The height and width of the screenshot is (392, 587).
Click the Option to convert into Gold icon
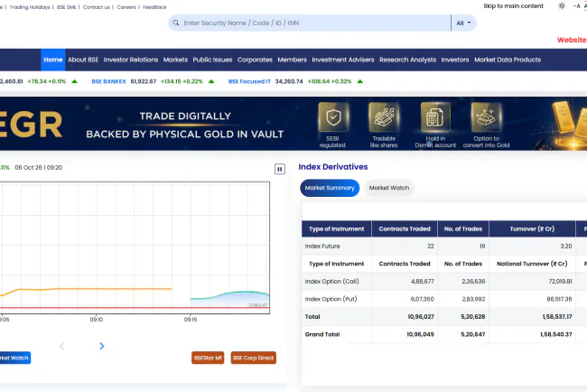486,117
